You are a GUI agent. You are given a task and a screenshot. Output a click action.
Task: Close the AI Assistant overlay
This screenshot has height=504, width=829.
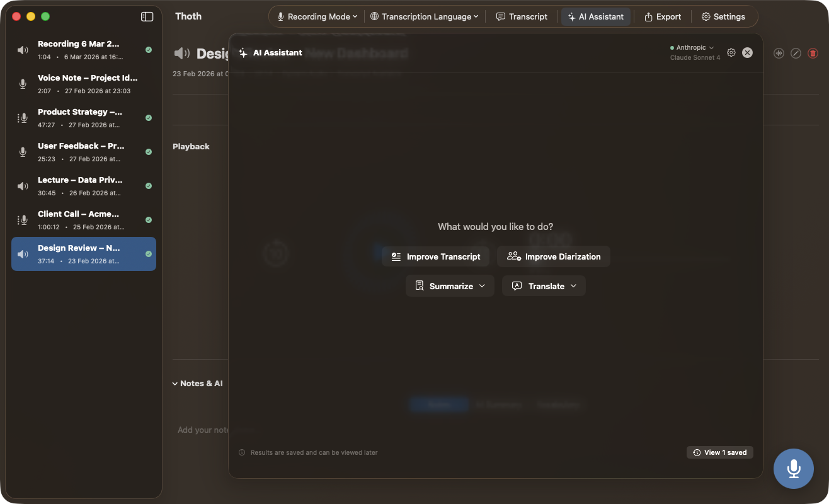747,53
